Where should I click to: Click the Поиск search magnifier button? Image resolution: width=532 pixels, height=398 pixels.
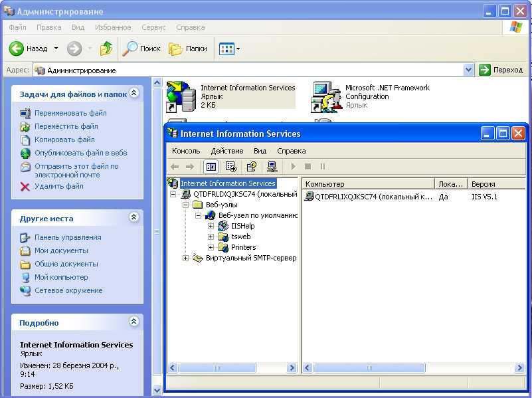pyautogui.click(x=141, y=49)
